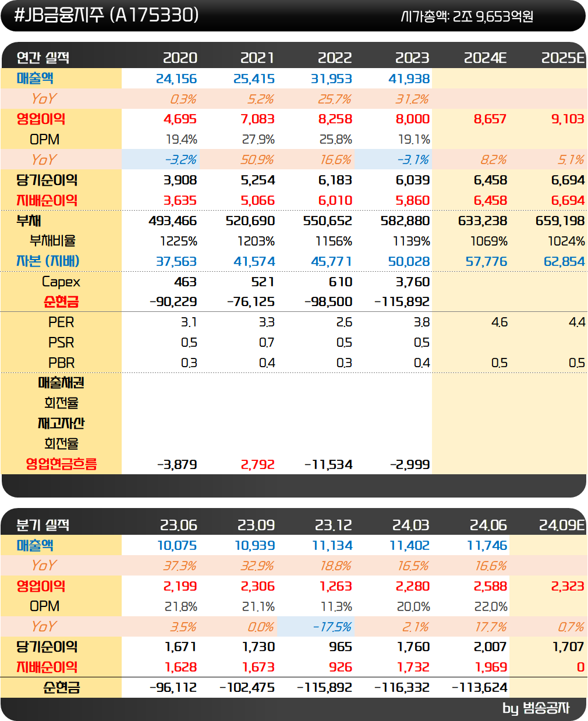Screen dimensions: 588x721
Task: Click the 23.06 quarter column header
Action: click(x=178, y=525)
